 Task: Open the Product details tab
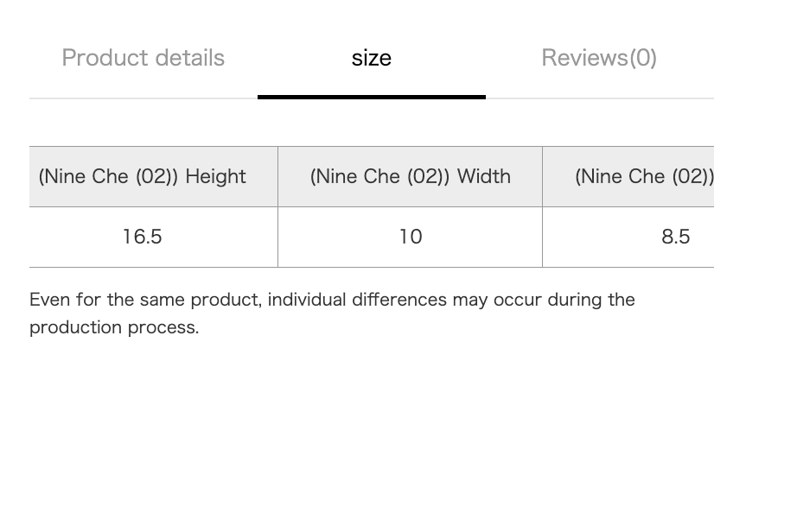143,58
